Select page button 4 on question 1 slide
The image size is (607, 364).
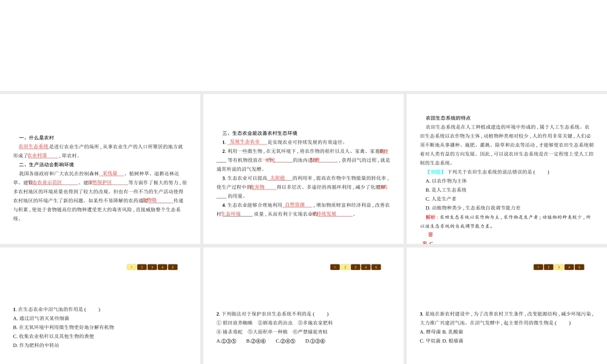163,267
